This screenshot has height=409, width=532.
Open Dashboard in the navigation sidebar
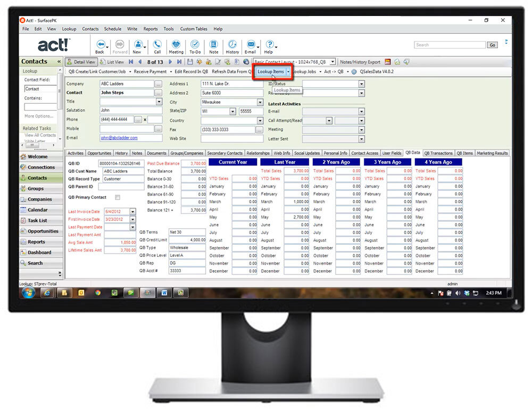pyautogui.click(x=41, y=252)
